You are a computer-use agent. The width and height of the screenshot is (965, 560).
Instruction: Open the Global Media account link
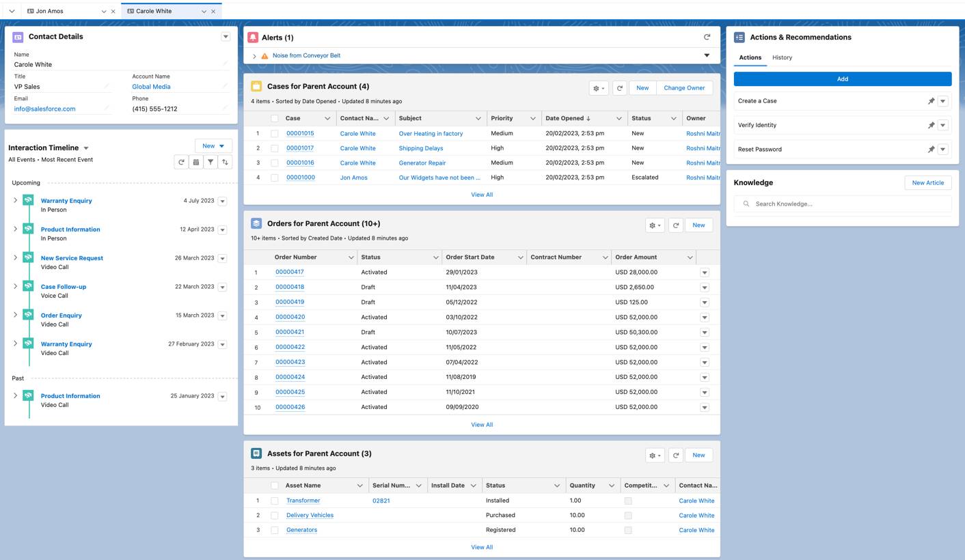click(151, 87)
